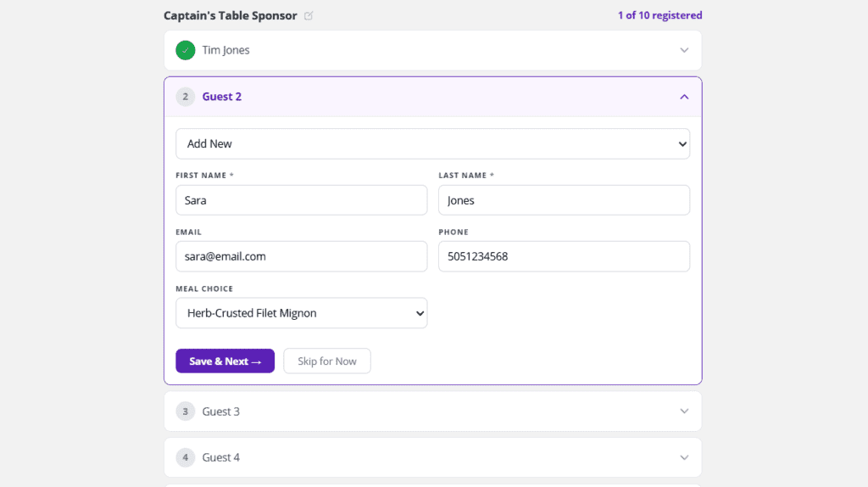Collapse the Guest 2 panel chevron

click(x=684, y=97)
